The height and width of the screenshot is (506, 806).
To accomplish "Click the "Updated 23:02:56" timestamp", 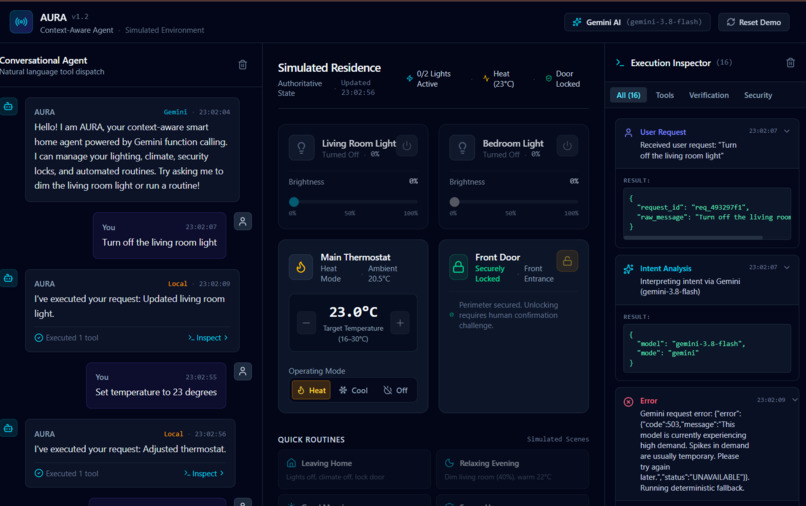I will pyautogui.click(x=358, y=87).
